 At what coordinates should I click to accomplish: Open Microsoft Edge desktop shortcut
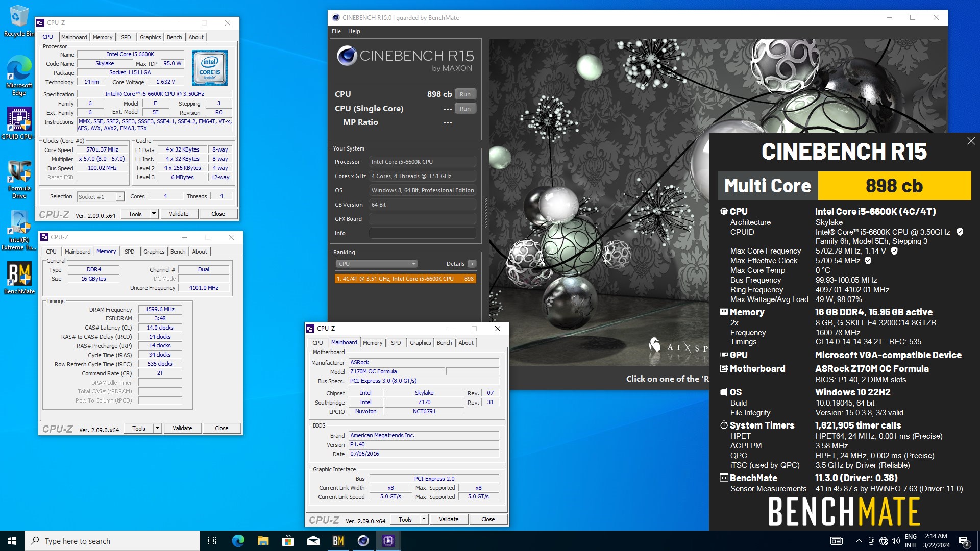point(19,76)
